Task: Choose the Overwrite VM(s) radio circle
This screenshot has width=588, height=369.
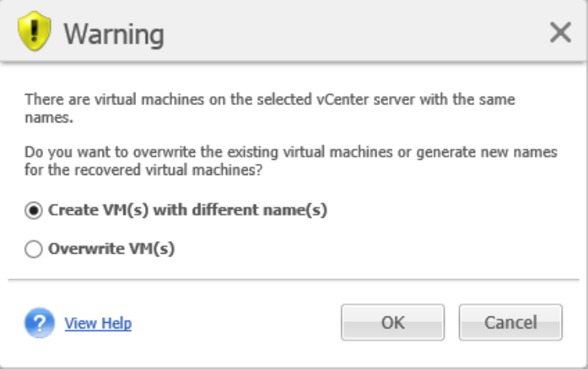Action: point(33,249)
